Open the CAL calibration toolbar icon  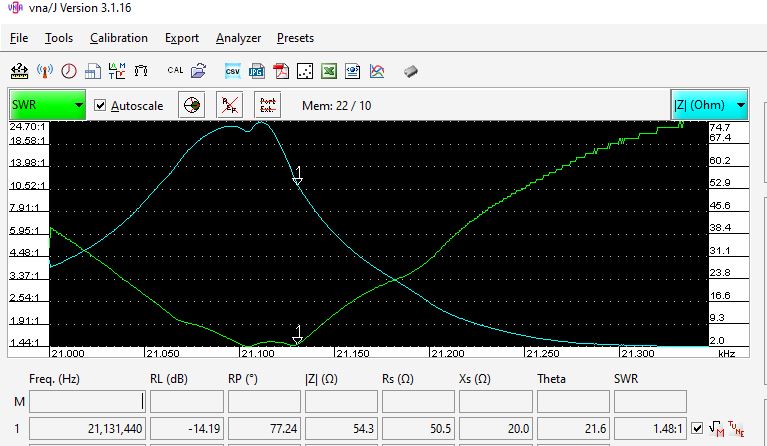tap(175, 71)
